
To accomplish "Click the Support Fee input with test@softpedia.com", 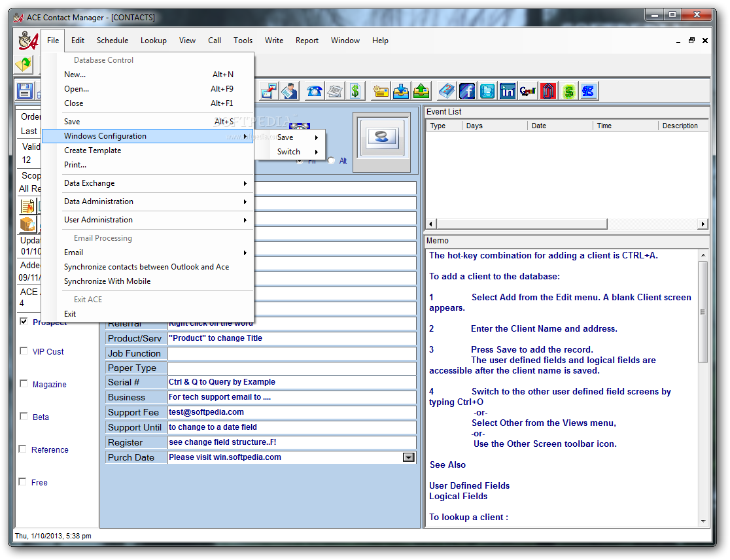I will tap(292, 412).
